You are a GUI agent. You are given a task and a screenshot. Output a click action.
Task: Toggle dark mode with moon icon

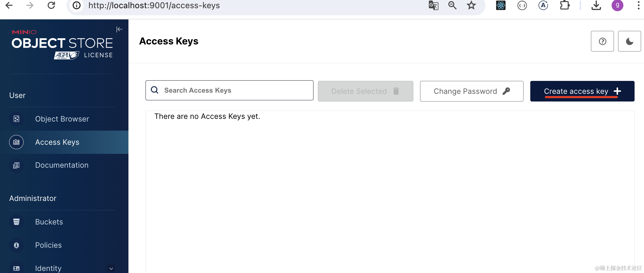click(630, 41)
